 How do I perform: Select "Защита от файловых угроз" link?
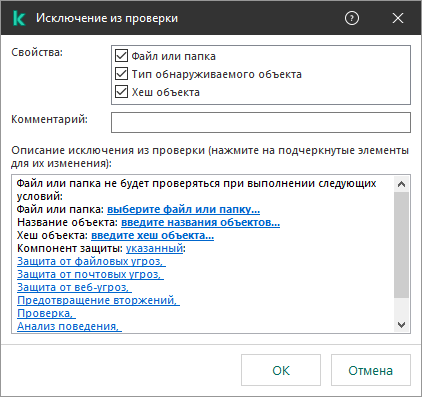point(91,261)
